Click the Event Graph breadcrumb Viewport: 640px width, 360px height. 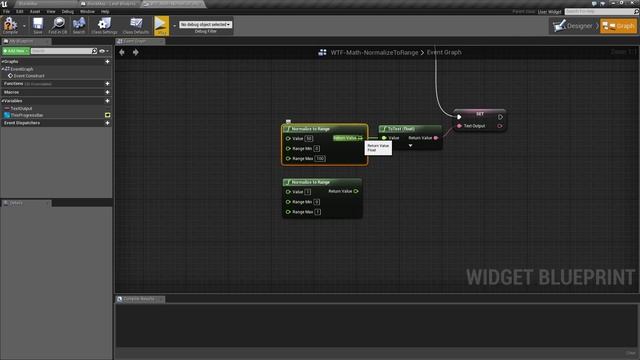(x=444, y=52)
